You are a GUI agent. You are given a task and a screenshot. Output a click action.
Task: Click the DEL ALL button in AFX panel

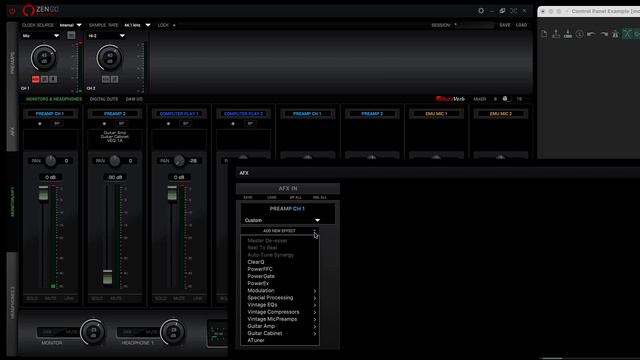click(320, 198)
